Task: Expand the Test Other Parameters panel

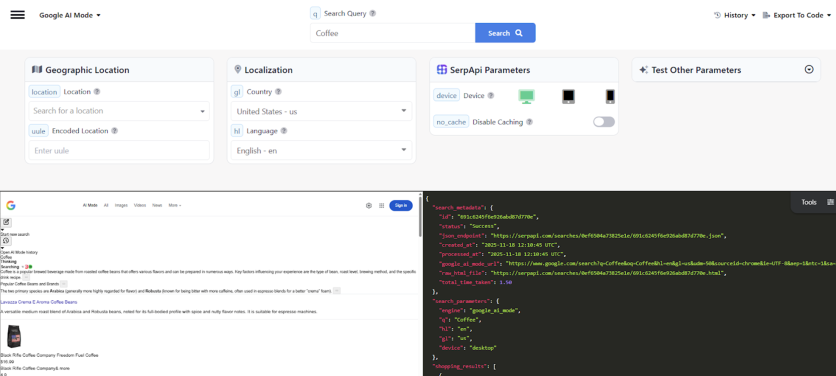Action: pos(809,70)
